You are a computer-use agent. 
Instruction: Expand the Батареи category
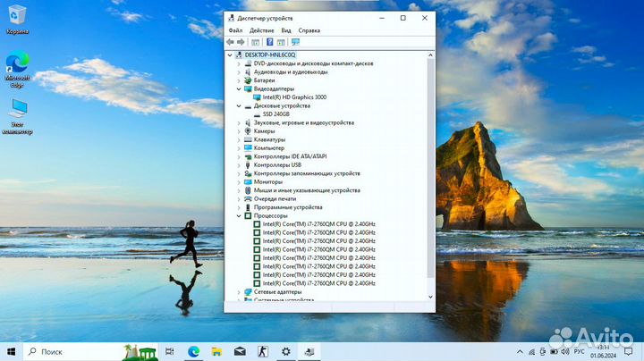click(239, 80)
